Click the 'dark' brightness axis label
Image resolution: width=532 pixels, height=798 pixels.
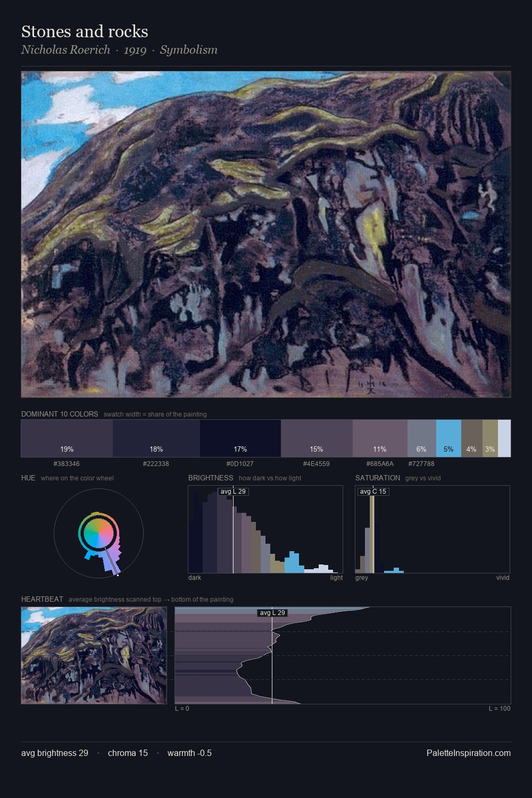point(195,578)
